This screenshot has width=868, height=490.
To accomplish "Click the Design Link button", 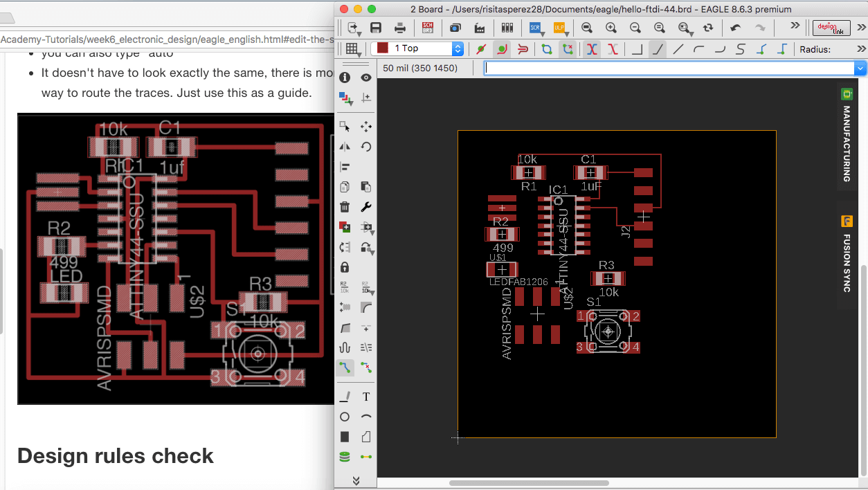I will (x=831, y=28).
